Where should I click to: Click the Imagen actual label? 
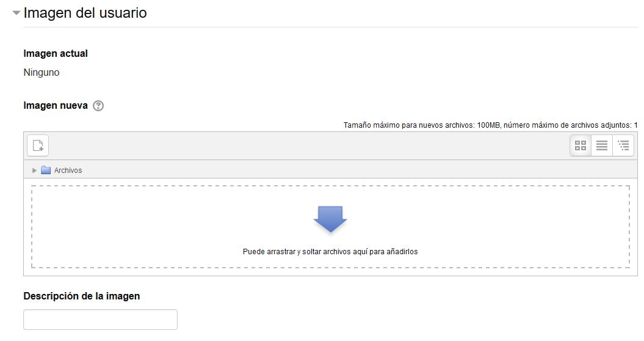[56, 54]
